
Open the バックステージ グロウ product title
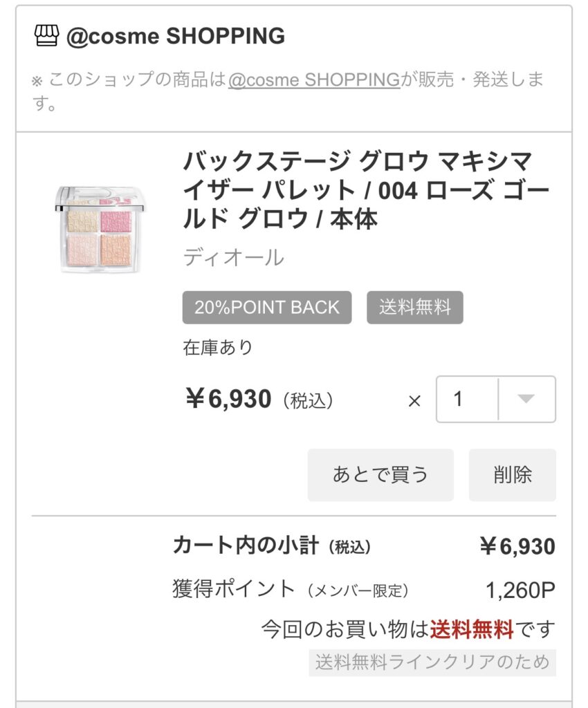click(x=357, y=190)
